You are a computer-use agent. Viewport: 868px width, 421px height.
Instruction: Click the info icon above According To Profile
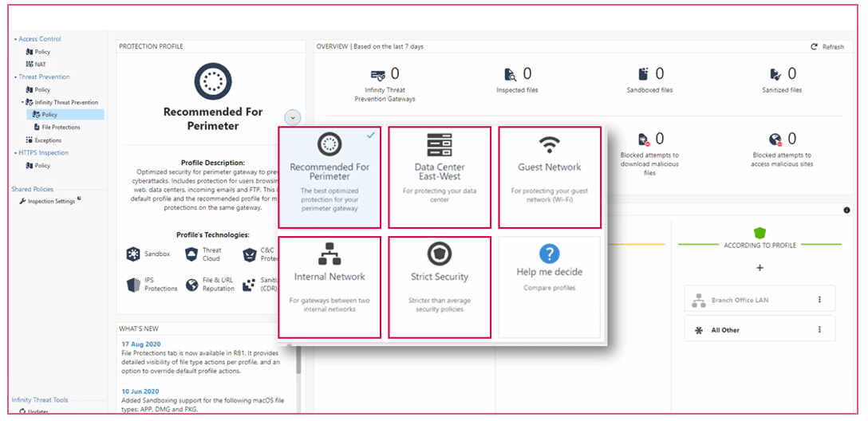(846, 210)
